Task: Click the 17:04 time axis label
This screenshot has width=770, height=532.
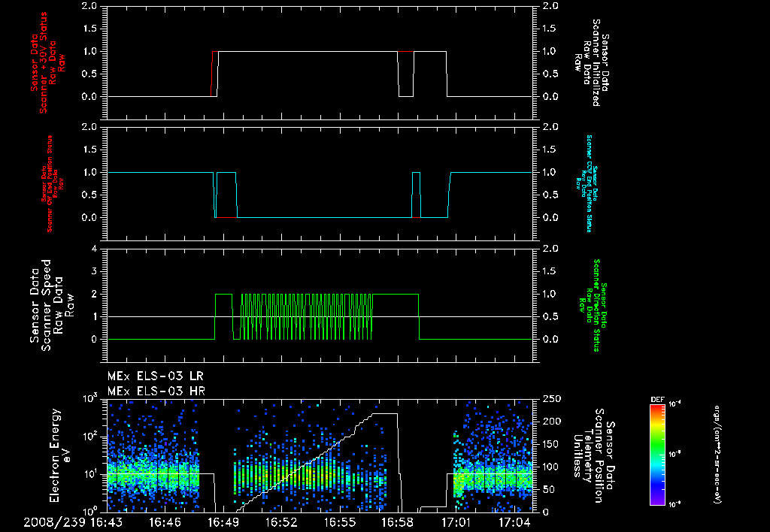Action: coord(514,522)
